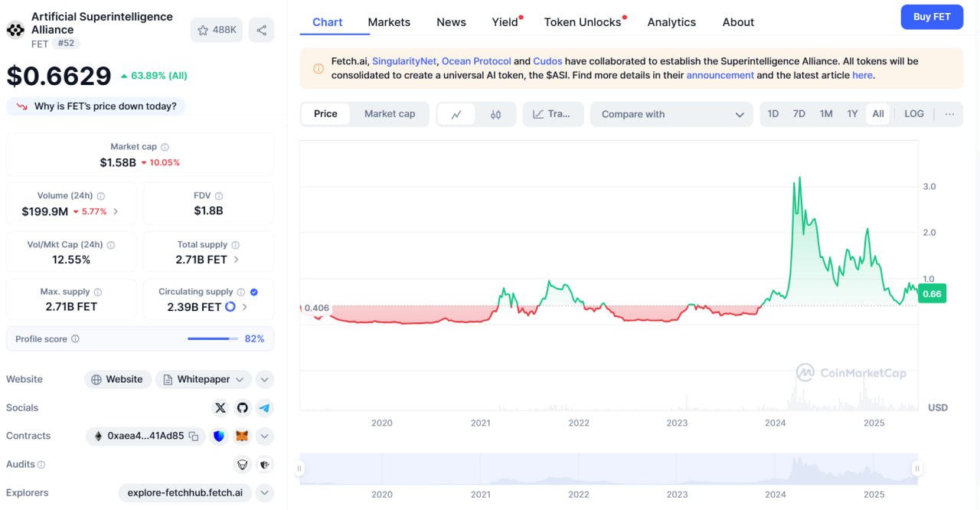The image size is (980, 510).
Task: Click the info icon in the alliance banner
Action: pos(318,68)
